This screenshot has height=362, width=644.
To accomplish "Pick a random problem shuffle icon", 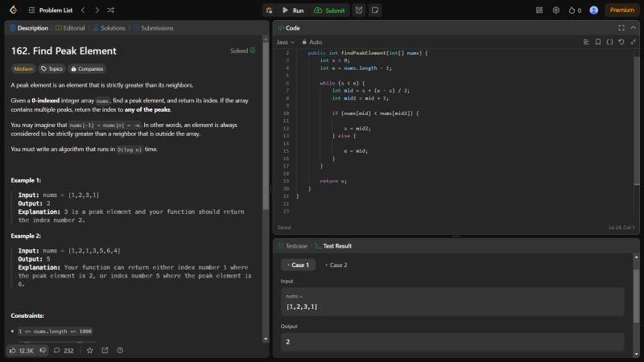I will [110, 10].
